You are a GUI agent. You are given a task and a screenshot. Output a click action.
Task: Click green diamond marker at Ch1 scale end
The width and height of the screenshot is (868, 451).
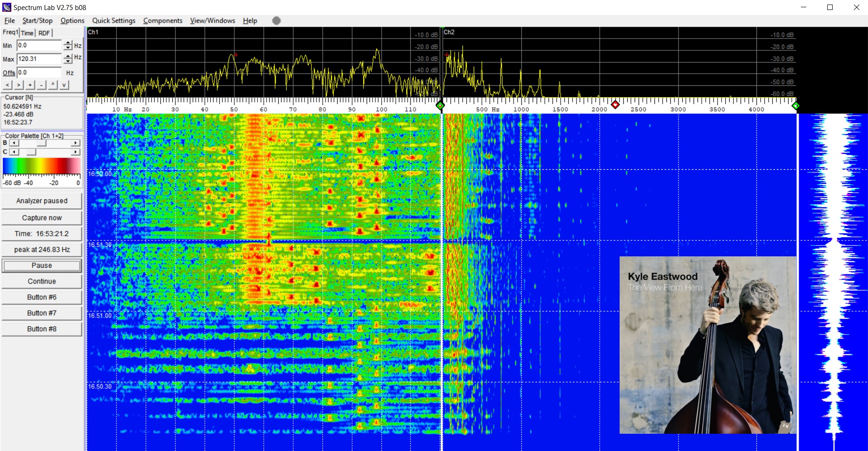coord(440,106)
